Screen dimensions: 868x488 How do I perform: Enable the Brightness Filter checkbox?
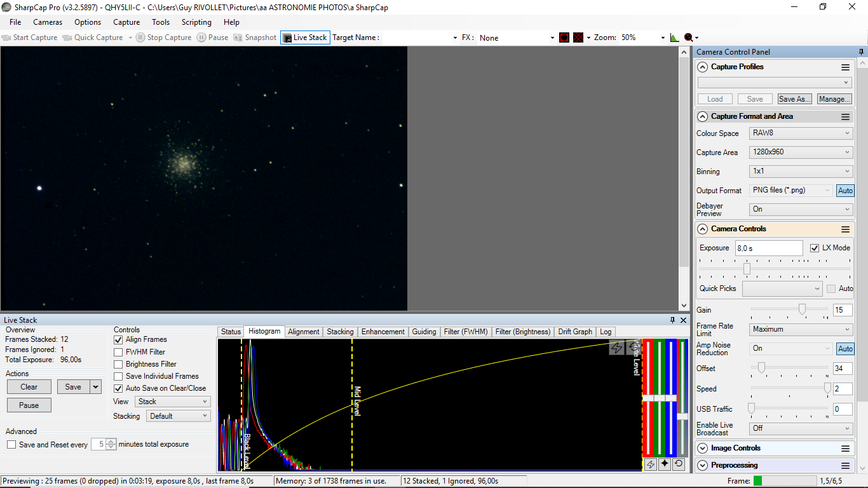coord(118,364)
